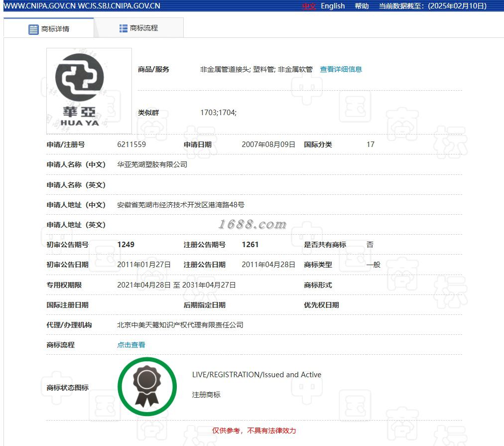Select registration announcement issue 1261

[x=250, y=245]
